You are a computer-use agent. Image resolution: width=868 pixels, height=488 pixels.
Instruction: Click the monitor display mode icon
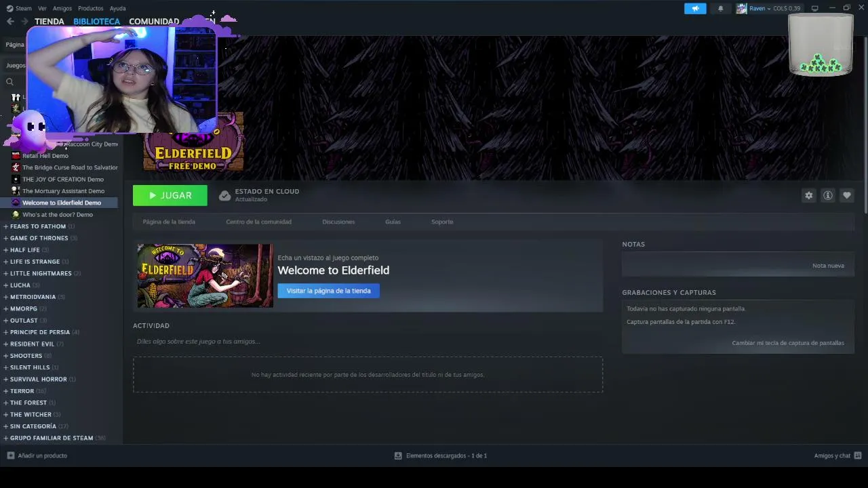815,8
